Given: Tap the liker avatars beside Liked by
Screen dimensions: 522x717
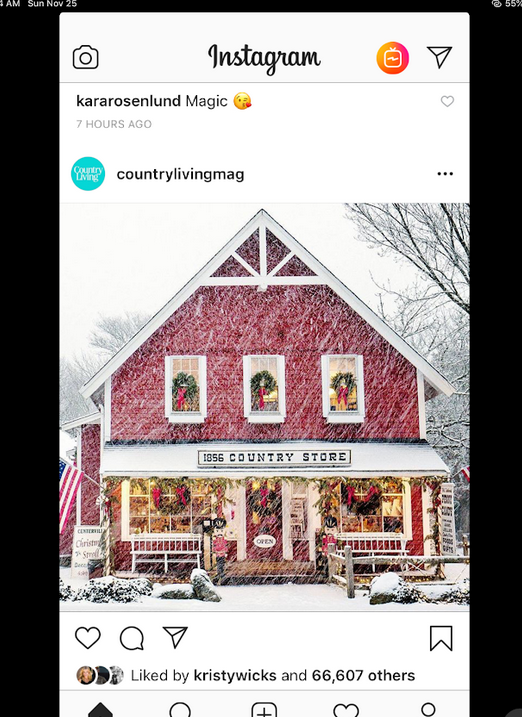Looking at the screenshot, I should click(x=100, y=675).
